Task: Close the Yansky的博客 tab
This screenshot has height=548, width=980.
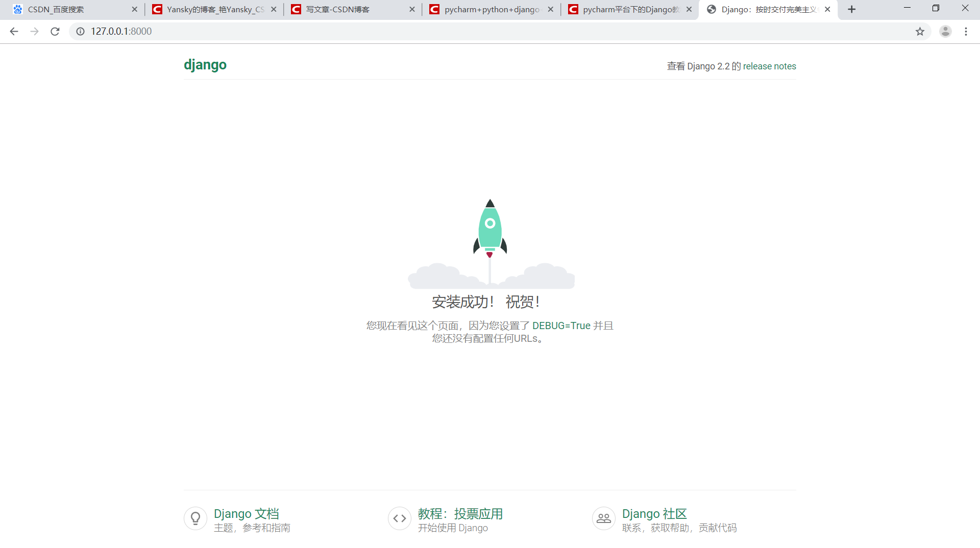Action: click(274, 9)
